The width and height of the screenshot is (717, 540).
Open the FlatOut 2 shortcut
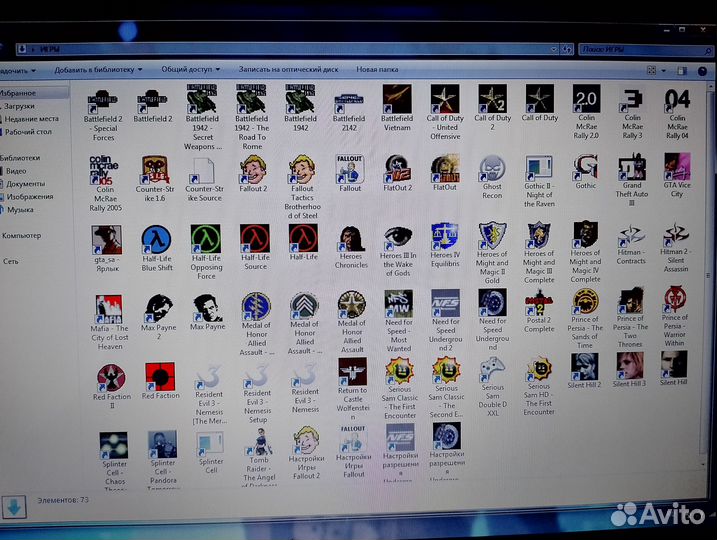[397, 173]
